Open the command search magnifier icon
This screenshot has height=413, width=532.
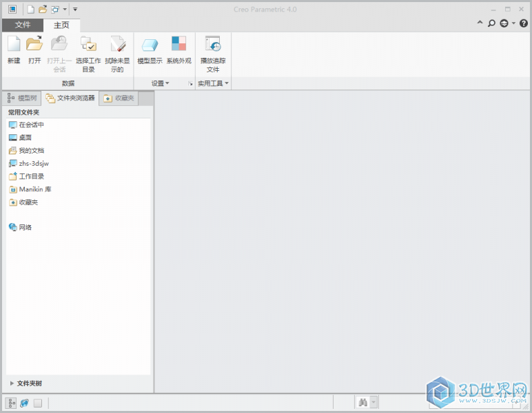click(491, 23)
